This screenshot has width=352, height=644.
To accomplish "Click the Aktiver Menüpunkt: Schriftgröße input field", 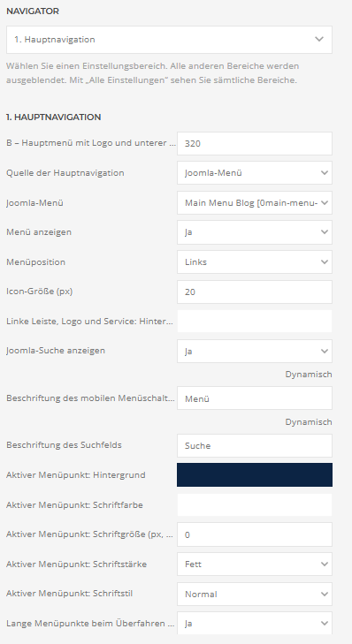I will 255,534.
